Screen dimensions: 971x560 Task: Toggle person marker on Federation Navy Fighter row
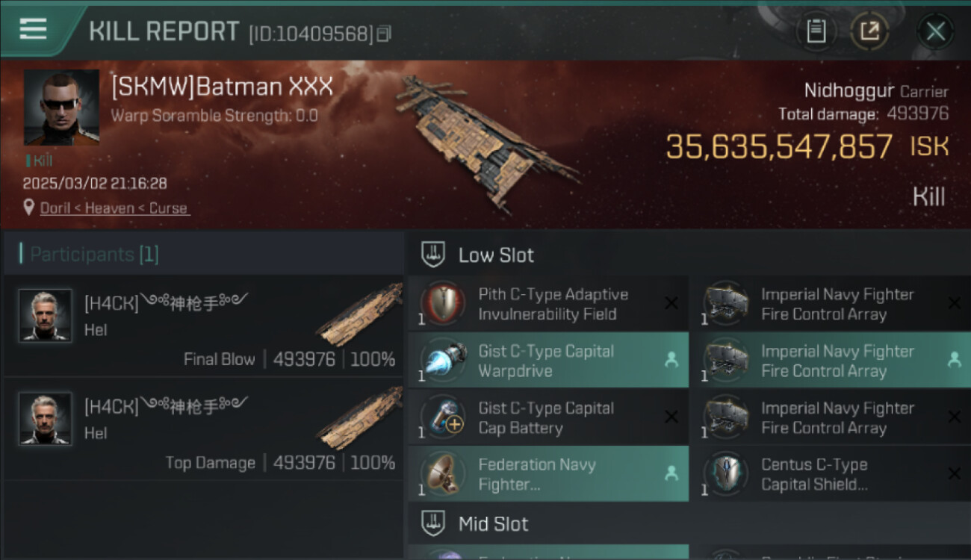[x=671, y=473]
